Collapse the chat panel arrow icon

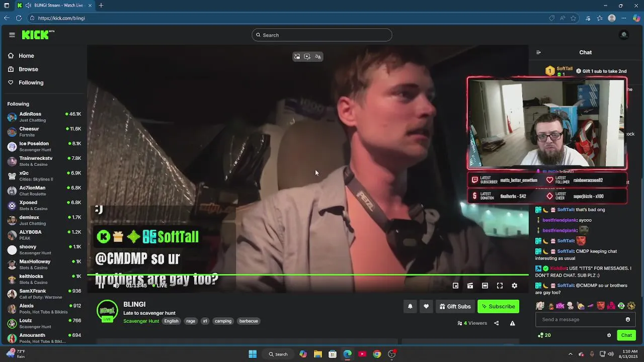(x=538, y=52)
